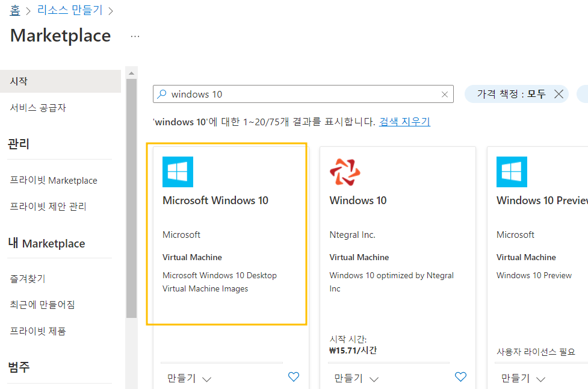Select 시작 in the sidebar
This screenshot has height=389, width=588.
tap(60, 81)
